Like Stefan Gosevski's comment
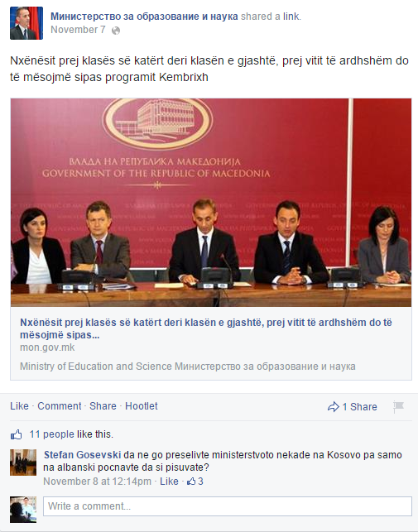 [169, 481]
